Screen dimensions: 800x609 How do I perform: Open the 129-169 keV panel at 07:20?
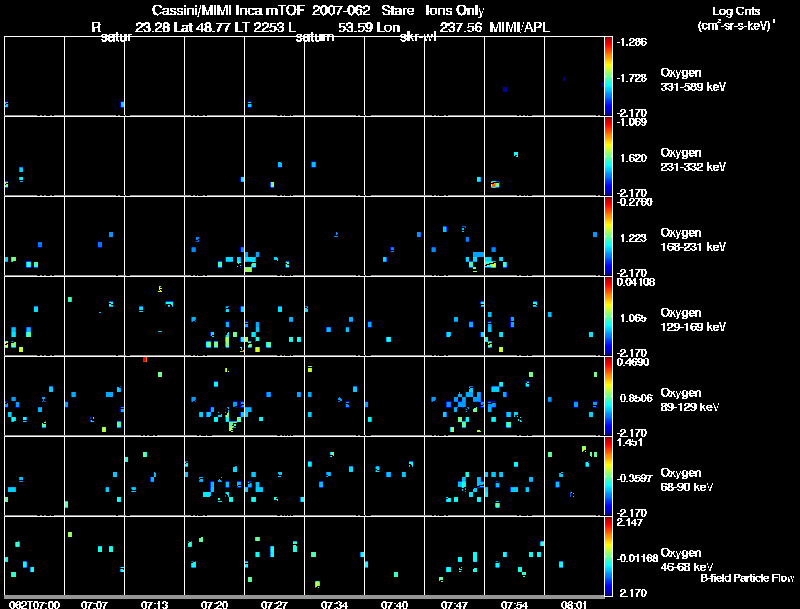click(215, 316)
